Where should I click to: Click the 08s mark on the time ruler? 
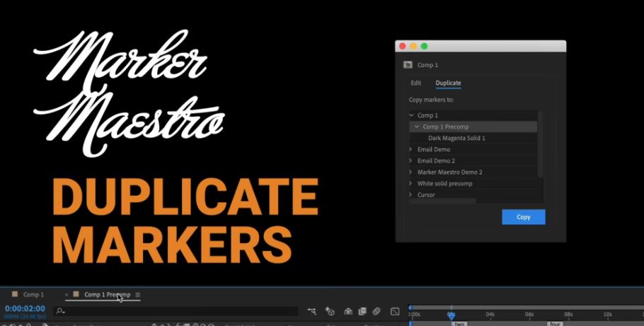(x=568, y=315)
